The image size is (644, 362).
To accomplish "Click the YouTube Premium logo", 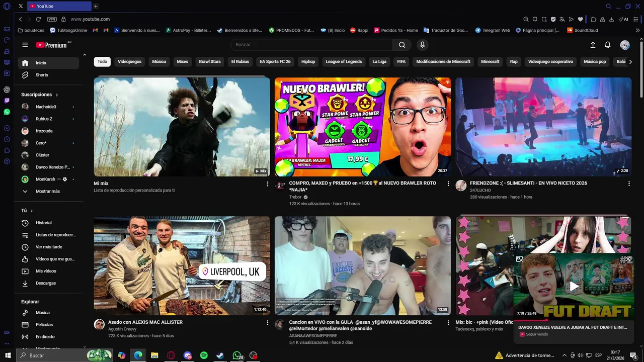I will pyautogui.click(x=51, y=45).
